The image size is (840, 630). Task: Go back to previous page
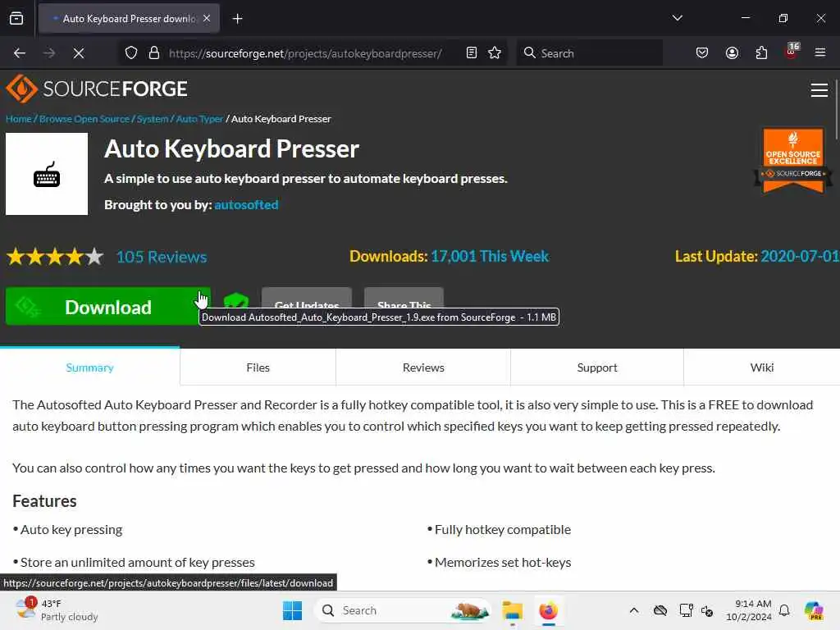pyautogui.click(x=20, y=53)
